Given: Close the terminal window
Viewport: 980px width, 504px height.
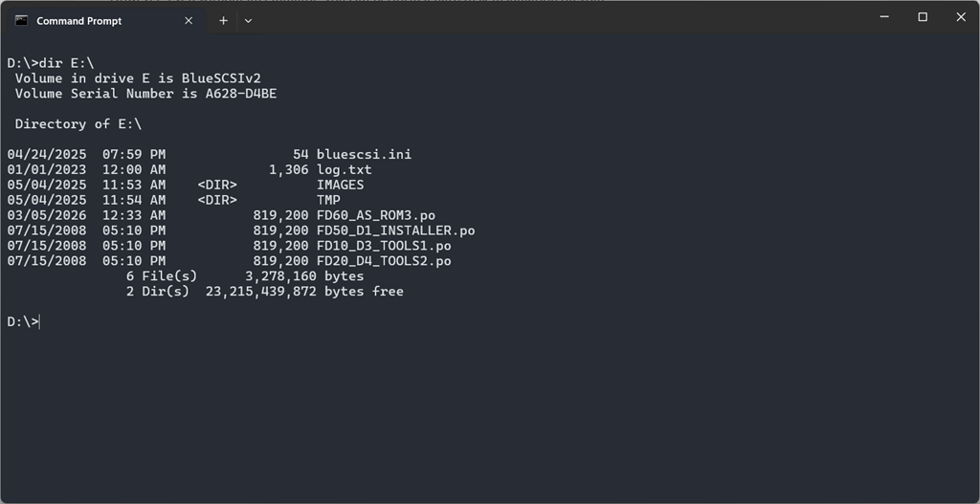Looking at the screenshot, I should (961, 17).
